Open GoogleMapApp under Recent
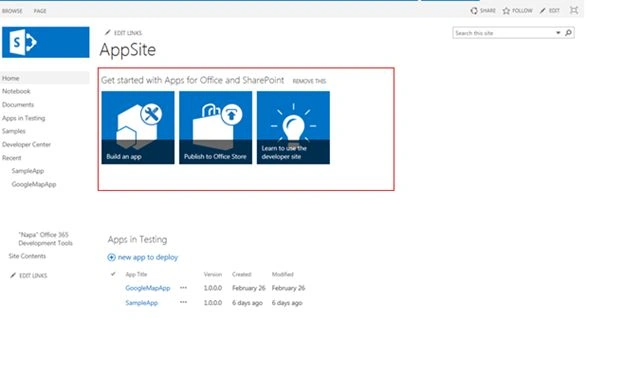 pos(34,184)
